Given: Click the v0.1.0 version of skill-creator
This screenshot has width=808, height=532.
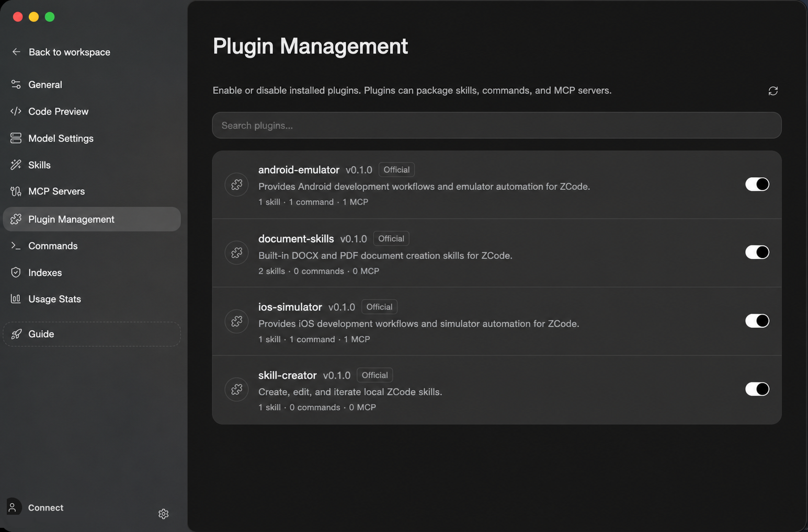Looking at the screenshot, I should [337, 376].
